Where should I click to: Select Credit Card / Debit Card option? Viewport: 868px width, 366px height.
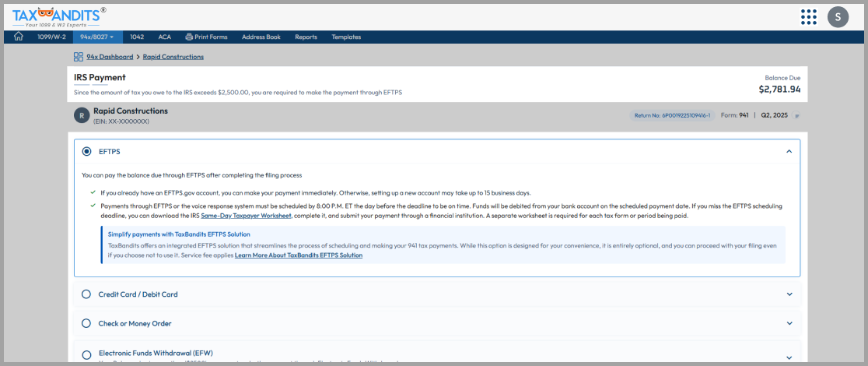[x=86, y=294]
